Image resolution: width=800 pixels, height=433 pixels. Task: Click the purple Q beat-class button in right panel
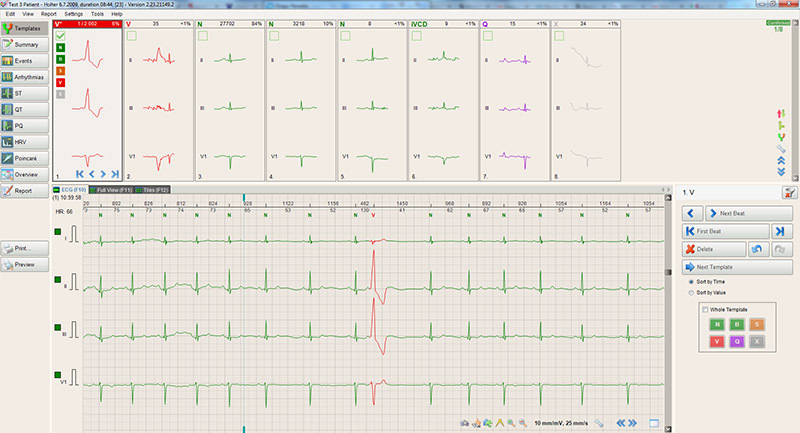coord(737,341)
